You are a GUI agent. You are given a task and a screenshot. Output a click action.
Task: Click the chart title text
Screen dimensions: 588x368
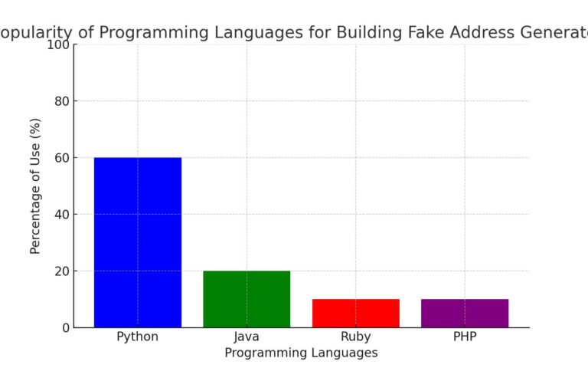(294, 32)
